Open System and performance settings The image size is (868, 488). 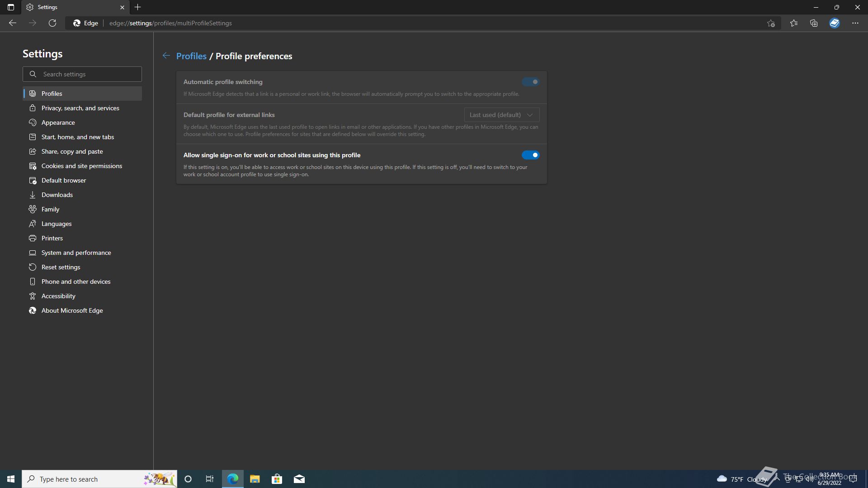(x=83, y=253)
